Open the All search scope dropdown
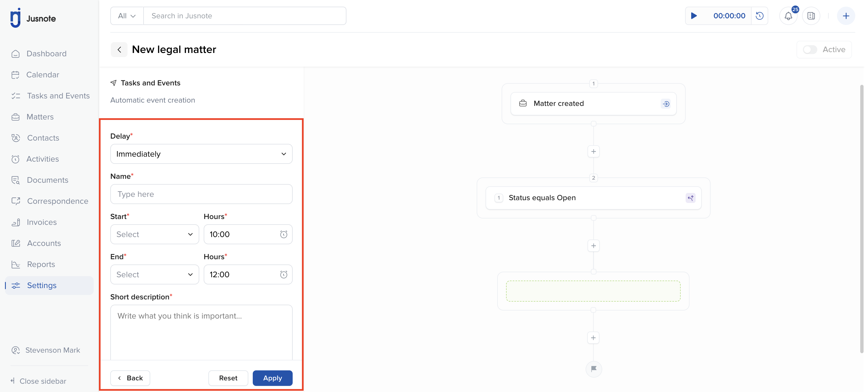Screen dimensions: 868x392 click(x=127, y=16)
